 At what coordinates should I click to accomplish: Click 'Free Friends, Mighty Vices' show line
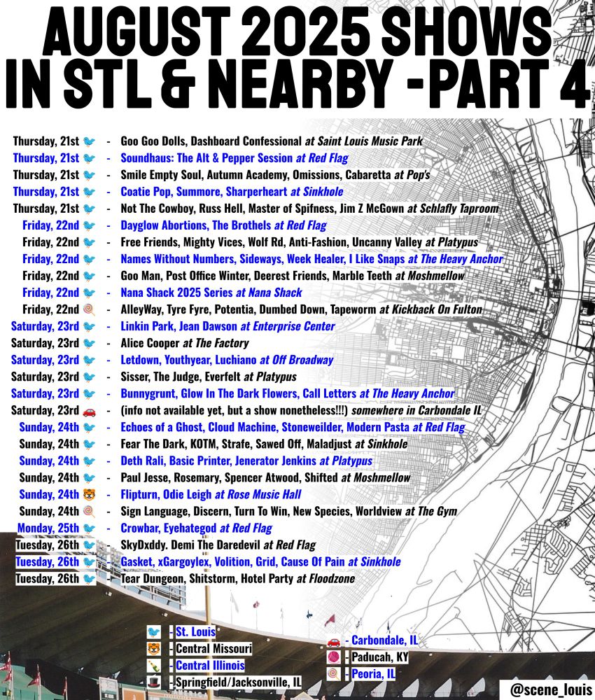(299, 242)
